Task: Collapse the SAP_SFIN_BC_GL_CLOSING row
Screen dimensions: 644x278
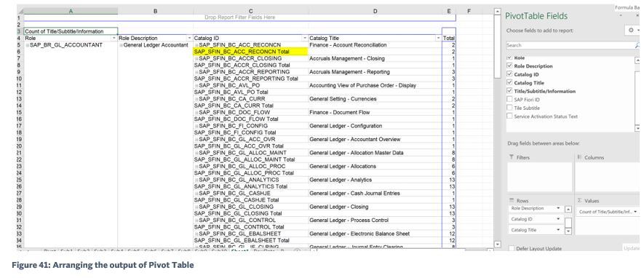Action: coord(196,207)
